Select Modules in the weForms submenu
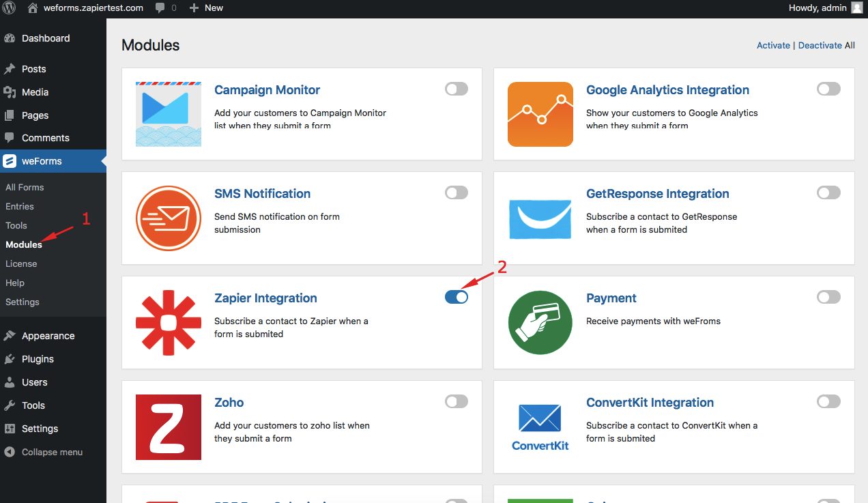The width and height of the screenshot is (868, 503). coord(24,244)
